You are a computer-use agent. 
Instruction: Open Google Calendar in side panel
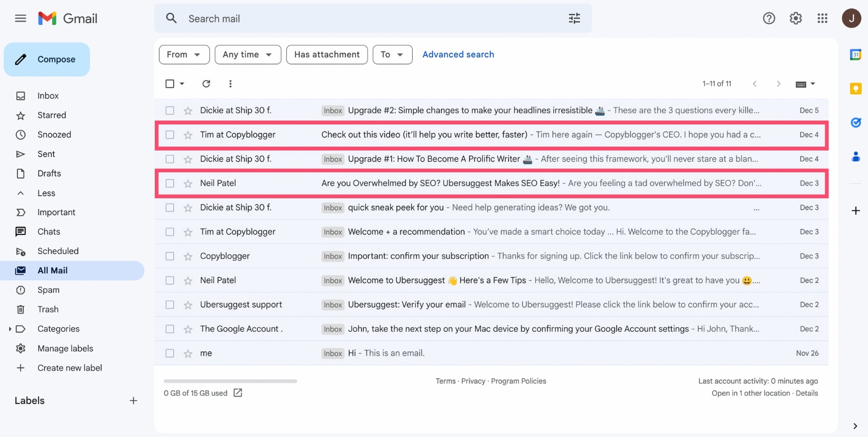pos(855,55)
